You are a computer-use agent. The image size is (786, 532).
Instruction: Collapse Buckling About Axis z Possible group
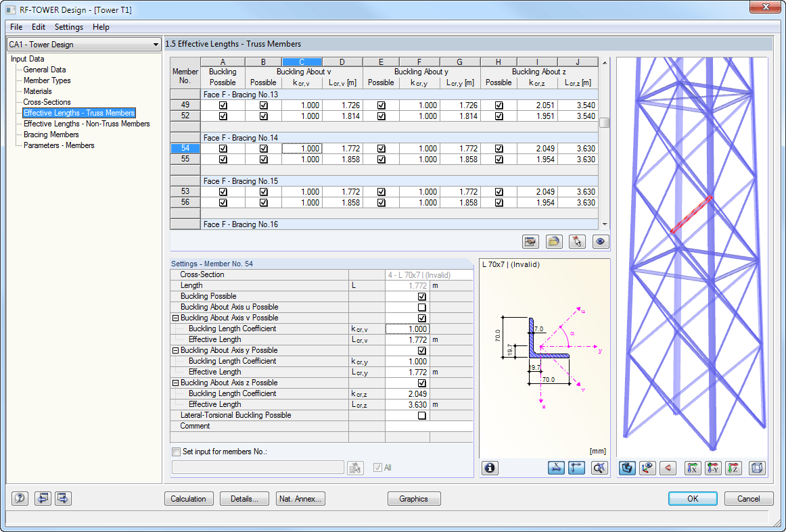coord(175,383)
